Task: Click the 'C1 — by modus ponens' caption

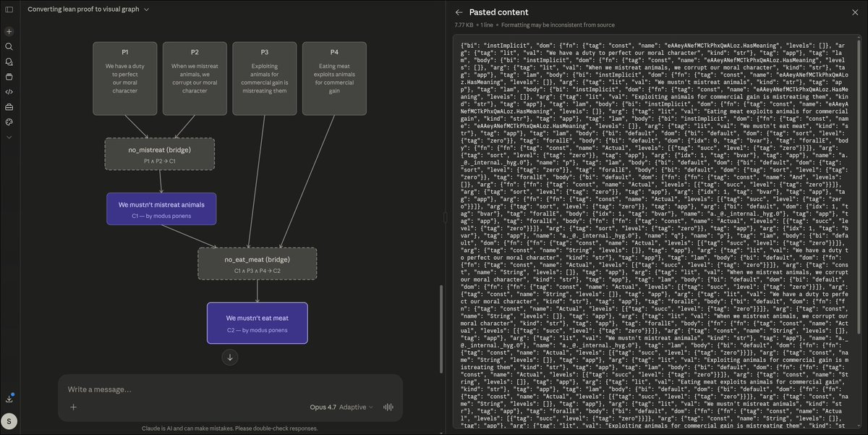Action: pos(161,216)
